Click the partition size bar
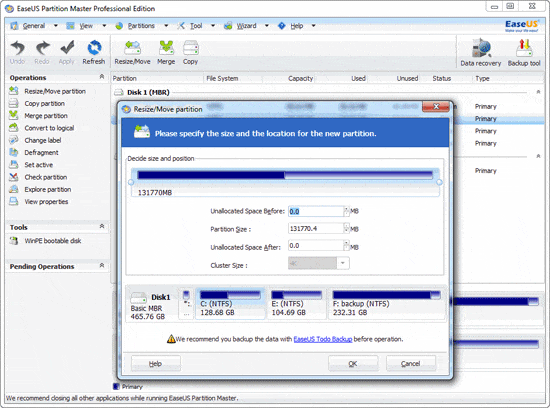550x408 pixels. pos(285,175)
